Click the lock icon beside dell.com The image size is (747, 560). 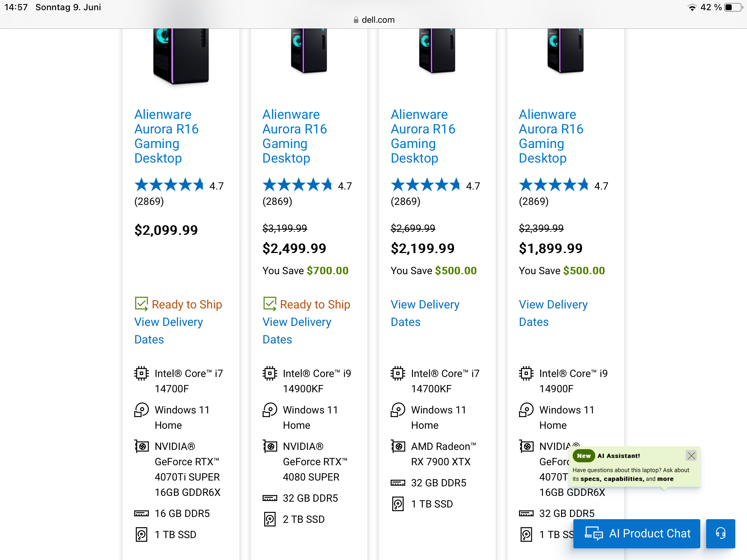356,20
